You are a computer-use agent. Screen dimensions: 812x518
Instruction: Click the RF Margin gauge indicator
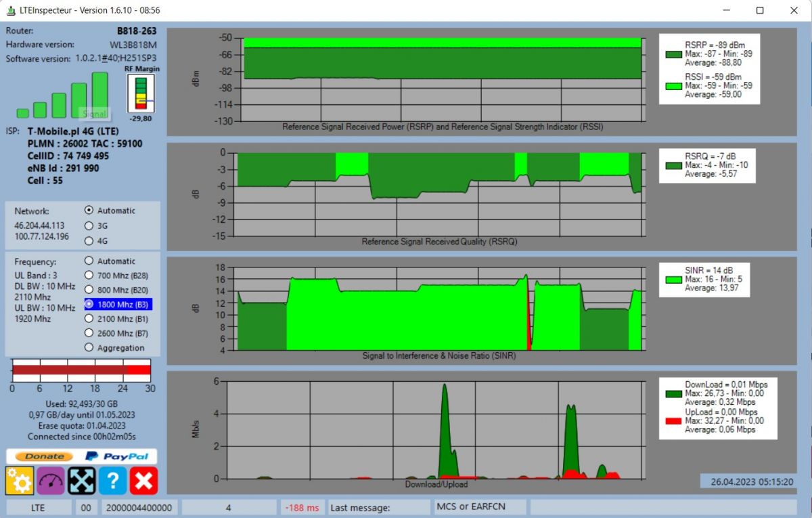tap(141, 93)
